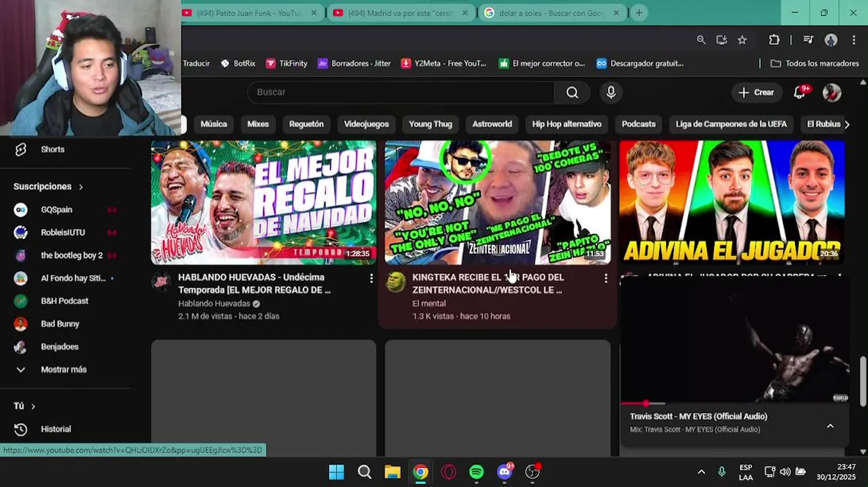868x487 pixels.
Task: Open KINGTEKA RECIBE EL PAGO video title
Action: pyautogui.click(x=488, y=283)
